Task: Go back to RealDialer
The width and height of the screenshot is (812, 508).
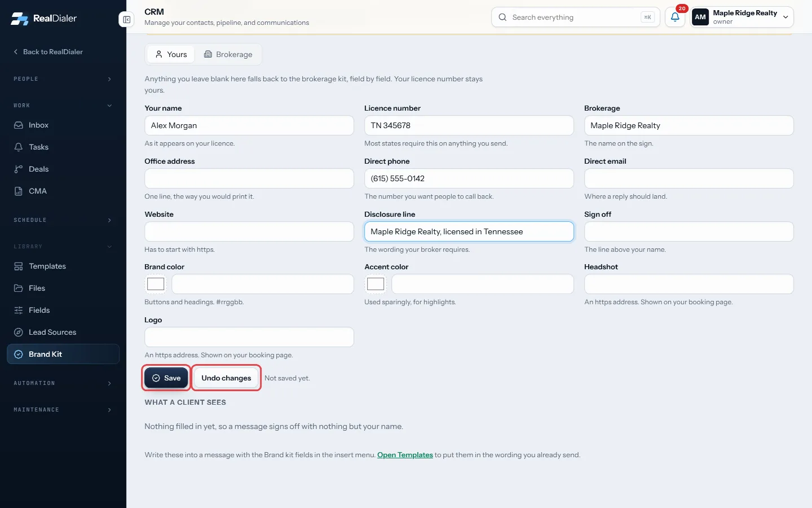Action: tap(48, 52)
